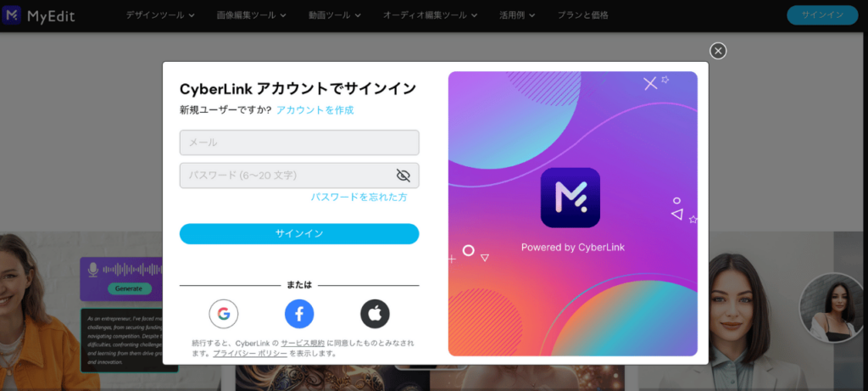Click the round woman portrait thumbnail

[833, 308]
